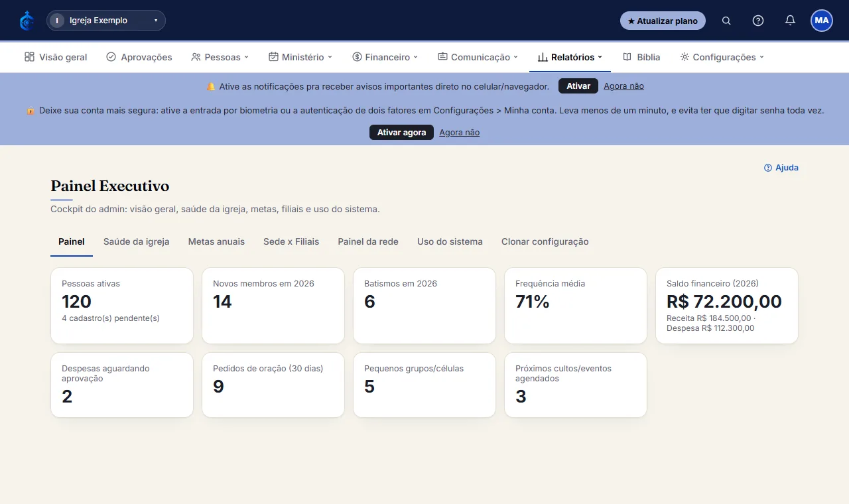849x504 pixels.
Task: Open the search magnifier icon
Action: (x=726, y=21)
